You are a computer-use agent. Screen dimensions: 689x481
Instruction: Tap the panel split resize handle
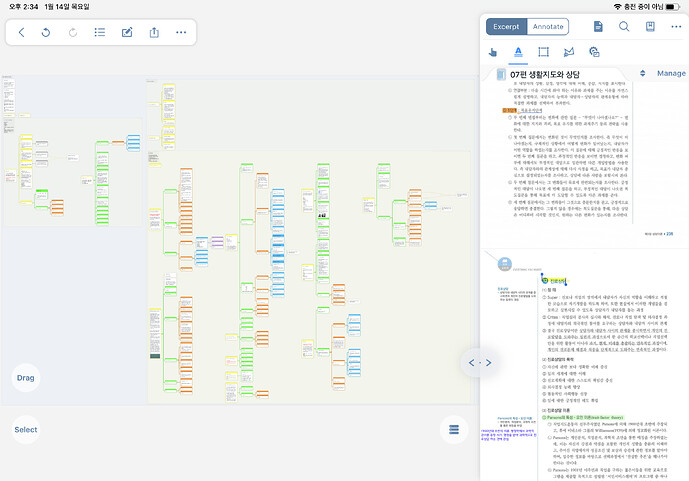coord(479,363)
